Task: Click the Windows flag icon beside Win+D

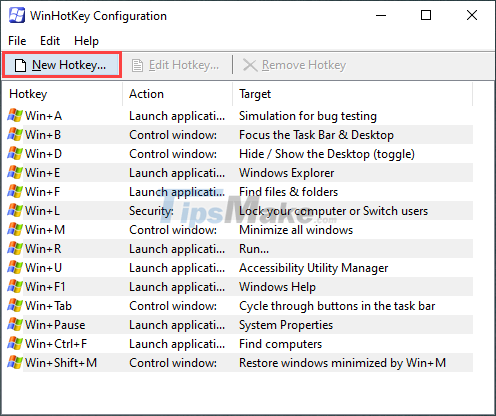Action: pyautogui.click(x=15, y=154)
